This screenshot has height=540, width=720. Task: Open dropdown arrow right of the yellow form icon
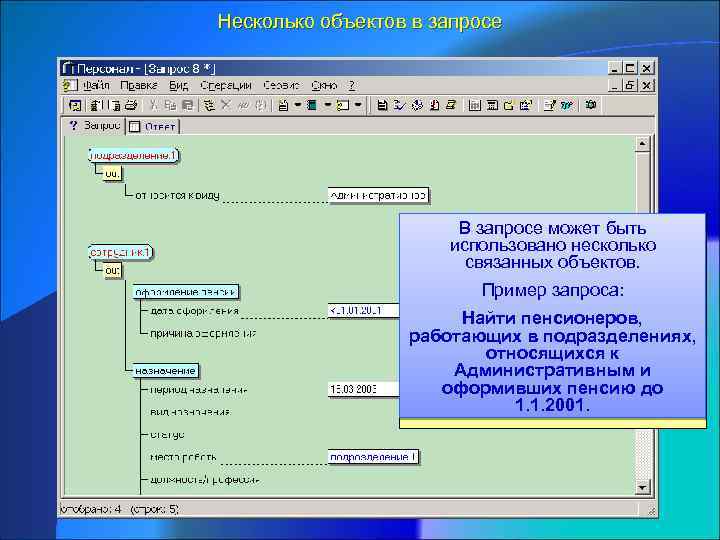[x=358, y=105]
